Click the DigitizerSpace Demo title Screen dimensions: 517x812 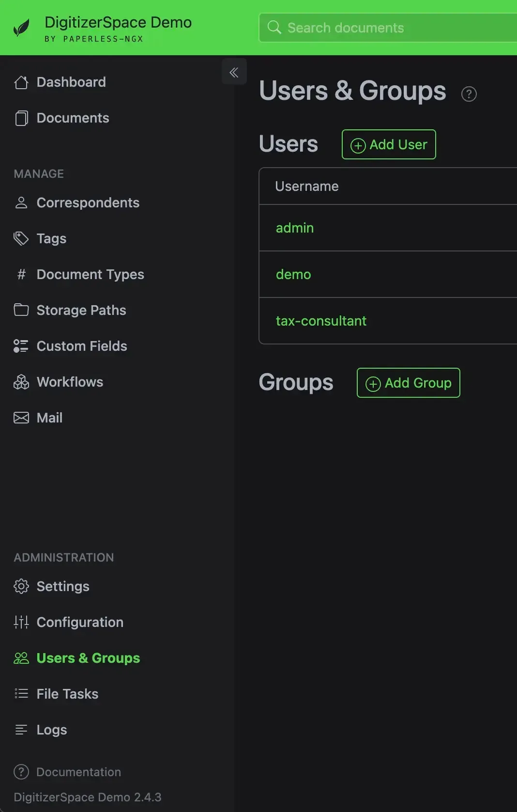click(118, 22)
